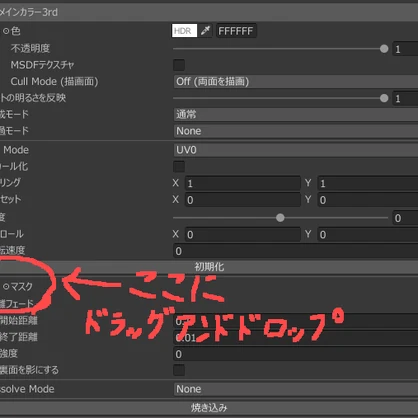The width and height of the screenshot is (418, 418).
Task: Edit scroll X field in ロール row
Action: [x=243, y=234]
